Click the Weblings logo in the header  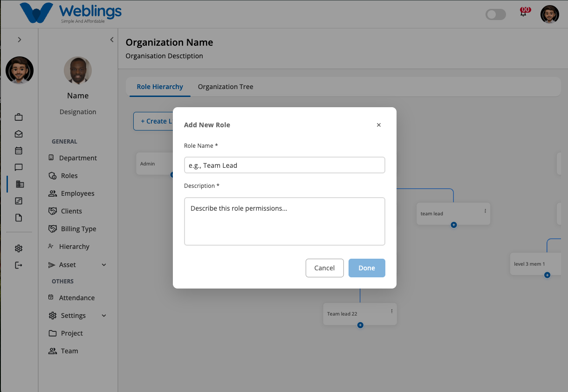(x=70, y=13)
